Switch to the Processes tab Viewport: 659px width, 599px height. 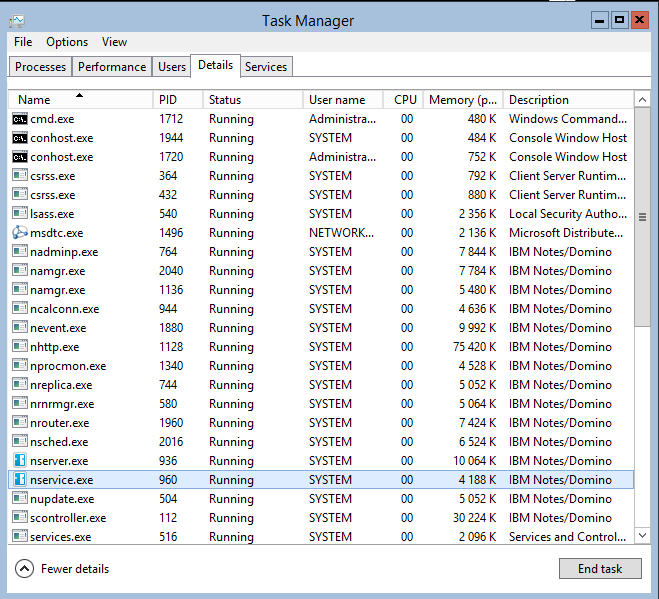point(40,67)
